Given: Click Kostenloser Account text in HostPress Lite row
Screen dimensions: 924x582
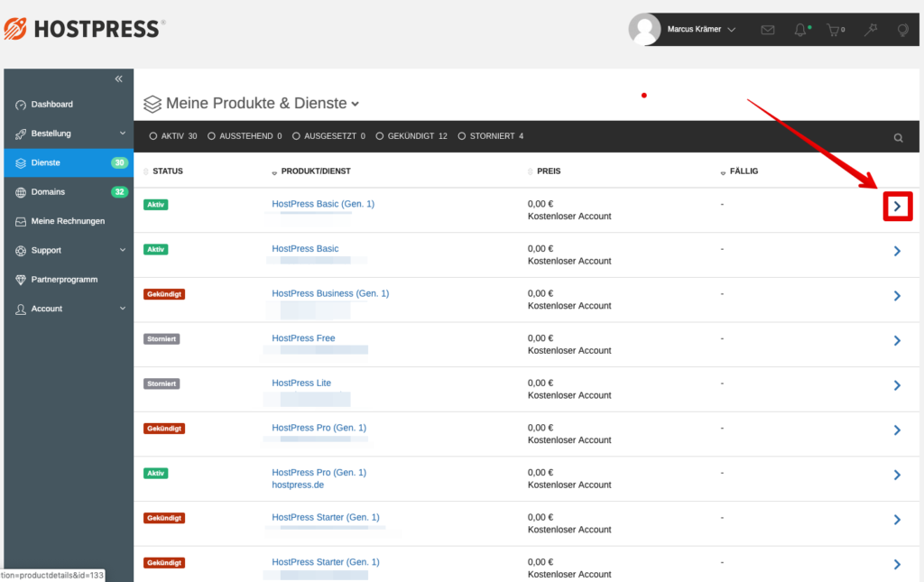Looking at the screenshot, I should pos(569,395).
